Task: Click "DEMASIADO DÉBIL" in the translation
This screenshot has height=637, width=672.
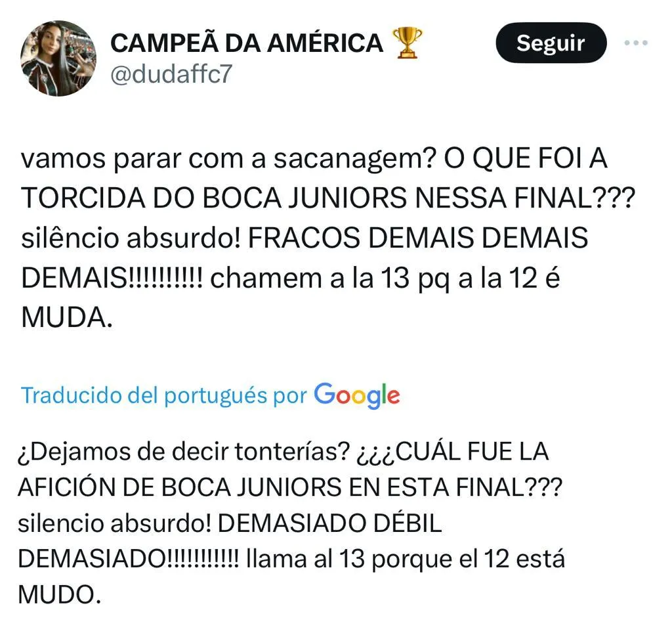Action: pos(329,523)
